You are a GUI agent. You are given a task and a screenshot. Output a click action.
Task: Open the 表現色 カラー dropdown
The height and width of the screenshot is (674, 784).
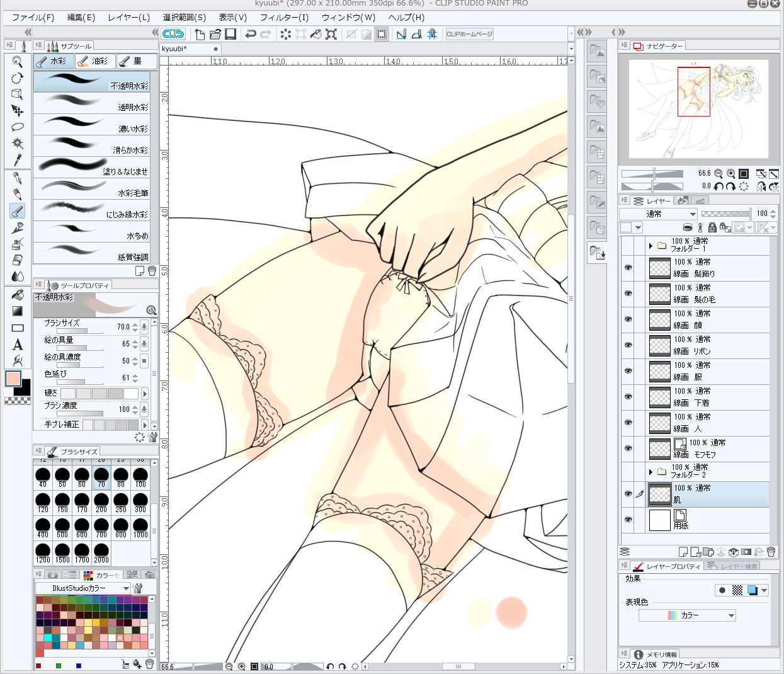click(x=688, y=615)
